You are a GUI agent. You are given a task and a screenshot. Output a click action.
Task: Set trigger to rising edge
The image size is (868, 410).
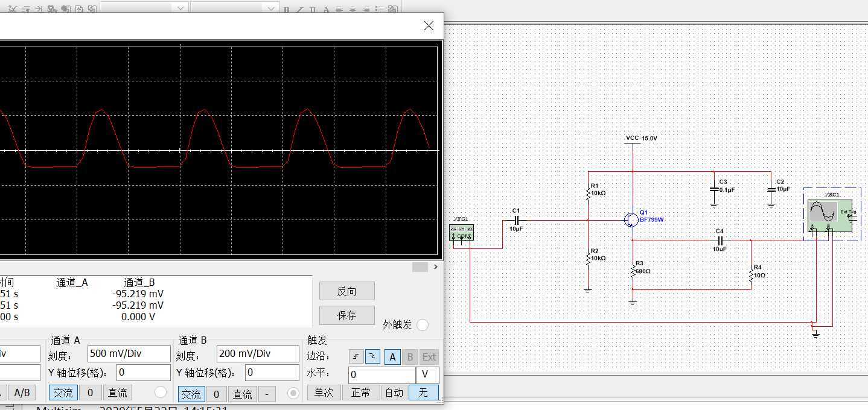356,356
